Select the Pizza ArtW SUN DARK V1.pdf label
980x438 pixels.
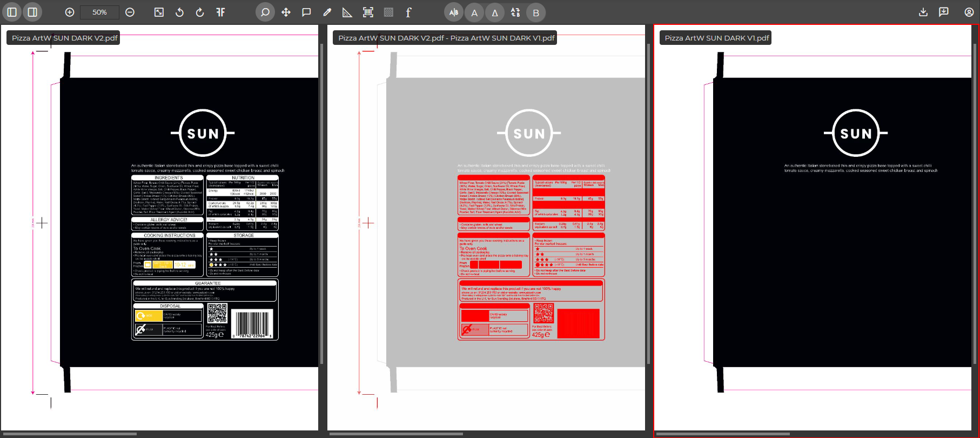point(716,38)
